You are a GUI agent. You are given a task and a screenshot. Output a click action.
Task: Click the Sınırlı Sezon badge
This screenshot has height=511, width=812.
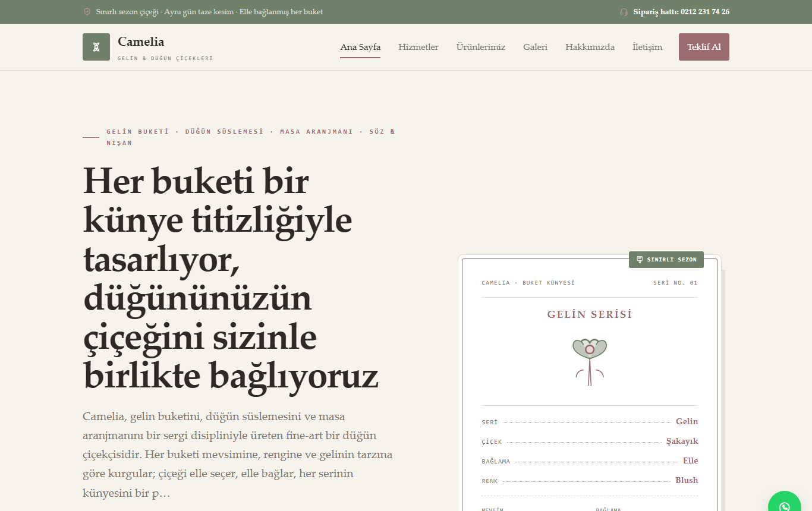[x=666, y=260]
